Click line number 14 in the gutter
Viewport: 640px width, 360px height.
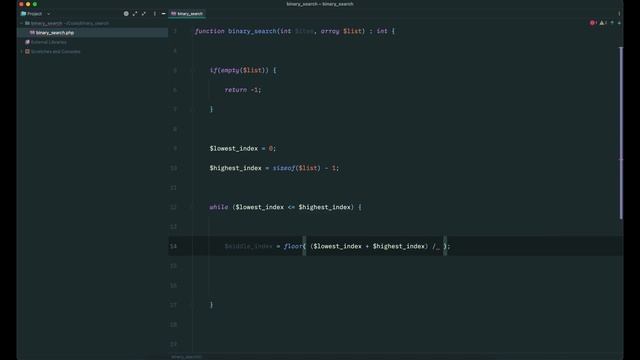tap(173, 246)
